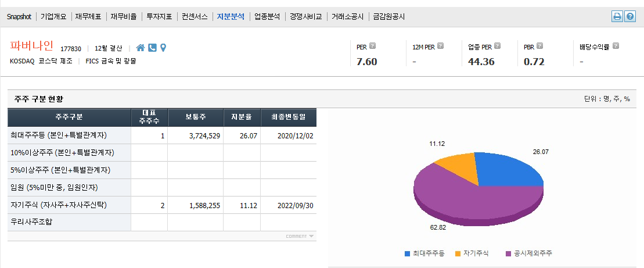The height and width of the screenshot is (268, 644).
Task: Open the help icon beside 업종 PER
Action: (498, 45)
